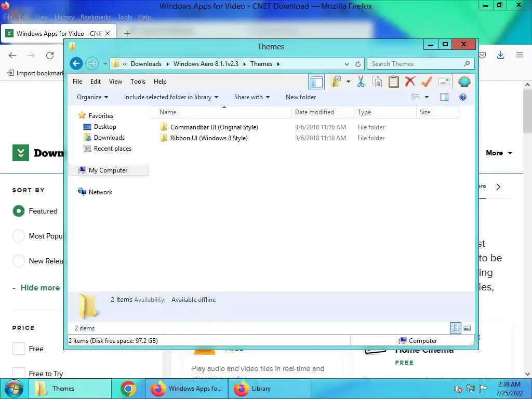The height and width of the screenshot is (399, 532).
Task: Click the search magnifier in Search Themes
Action: tap(467, 64)
